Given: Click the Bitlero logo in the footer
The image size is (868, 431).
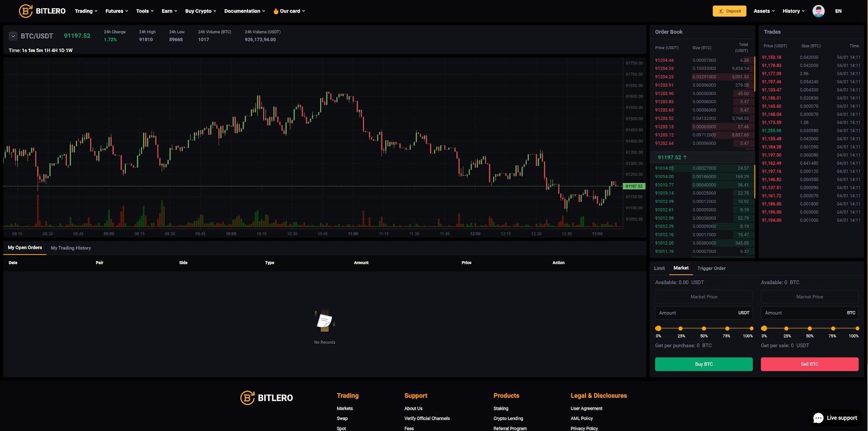Looking at the screenshot, I should point(266,398).
